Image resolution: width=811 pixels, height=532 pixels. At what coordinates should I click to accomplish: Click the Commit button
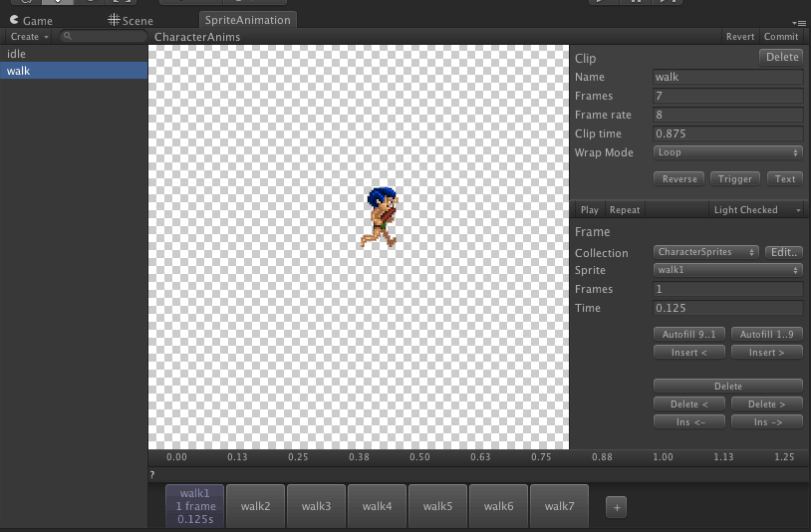[781, 37]
